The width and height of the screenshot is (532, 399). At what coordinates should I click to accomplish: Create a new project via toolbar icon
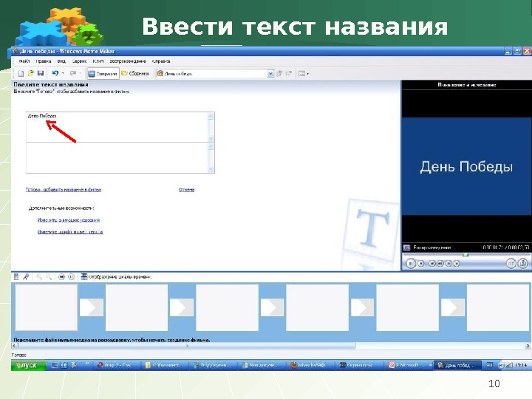pyautogui.click(x=21, y=73)
